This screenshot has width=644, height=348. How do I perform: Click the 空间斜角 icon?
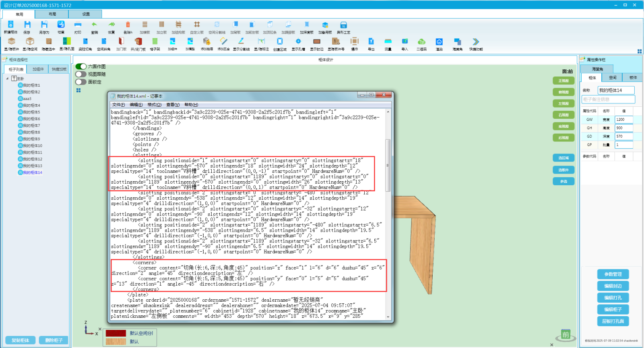click(104, 41)
